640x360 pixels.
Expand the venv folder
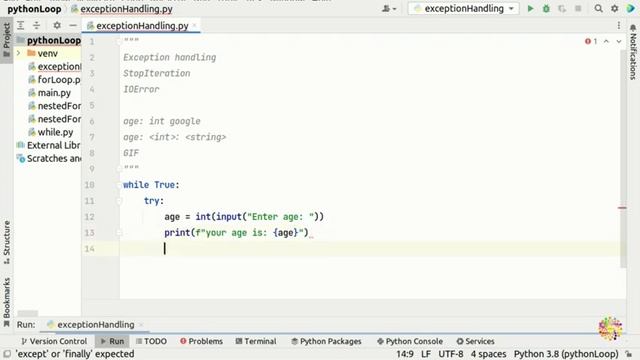pos(18,53)
